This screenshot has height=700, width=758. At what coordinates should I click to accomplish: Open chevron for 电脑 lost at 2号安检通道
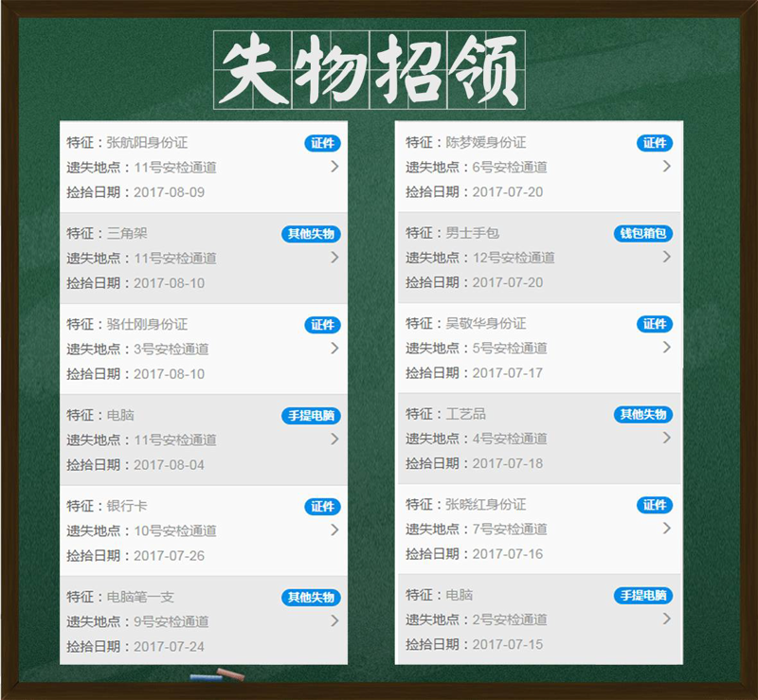point(667,619)
